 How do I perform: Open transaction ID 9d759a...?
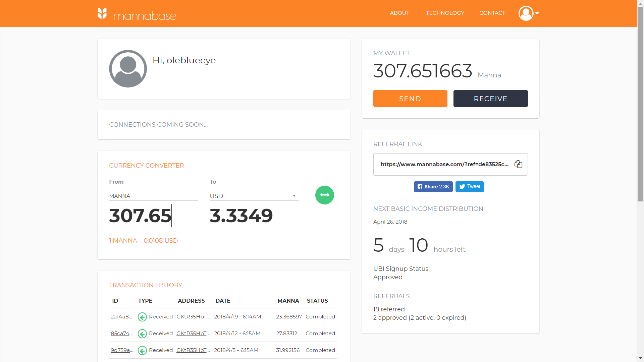coord(122,350)
